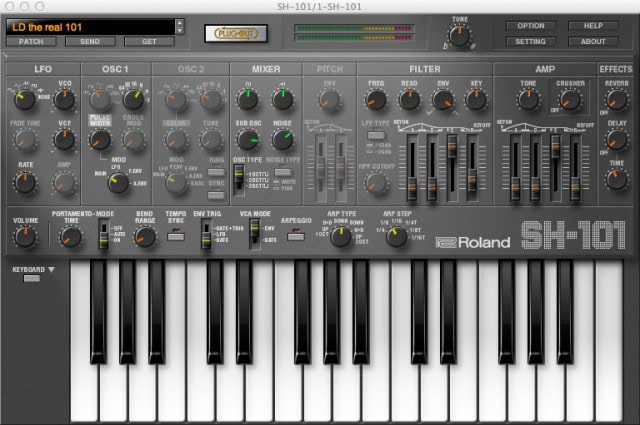The height and width of the screenshot is (425, 640).
Task: Click the OSC 1 Cross Mod knob
Action: [133, 140]
